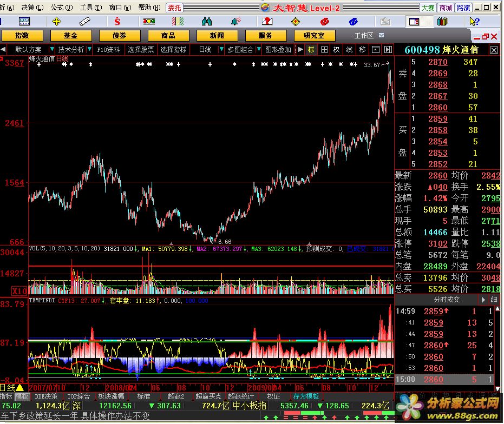Open the 日线 period dropdown arrow
This screenshot has height=424, width=504.
(221, 49)
